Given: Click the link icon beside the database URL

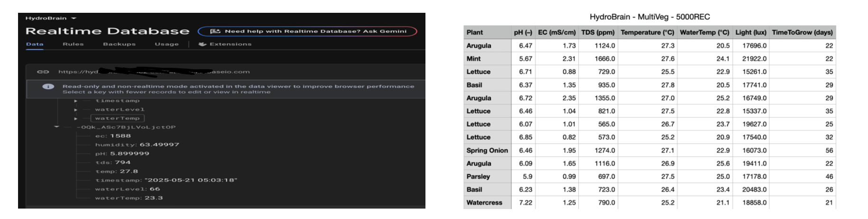Looking at the screenshot, I should click(x=43, y=72).
